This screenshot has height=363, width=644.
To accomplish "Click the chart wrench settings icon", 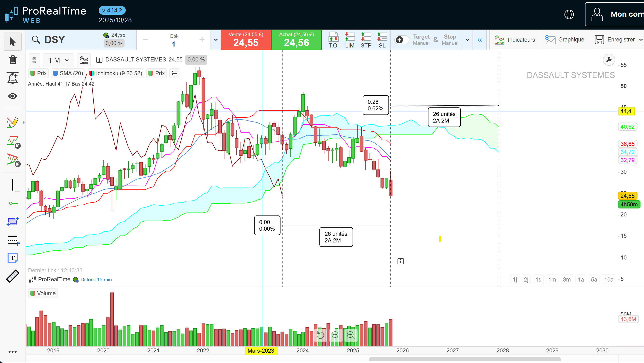I will point(609,60).
